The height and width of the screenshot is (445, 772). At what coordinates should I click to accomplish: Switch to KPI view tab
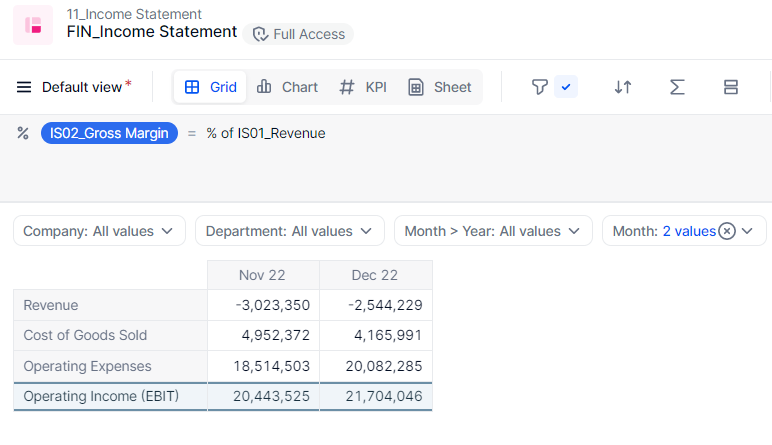point(363,87)
